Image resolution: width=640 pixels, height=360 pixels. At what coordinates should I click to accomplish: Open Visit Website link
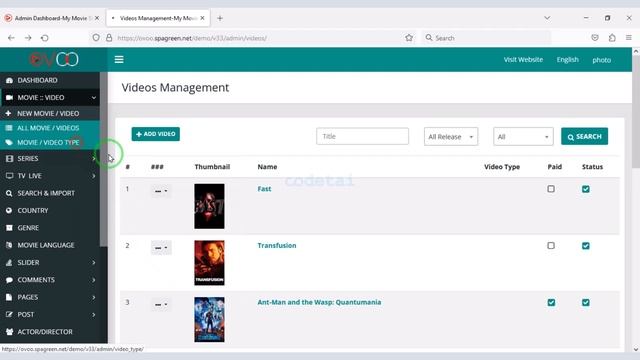[523, 60]
